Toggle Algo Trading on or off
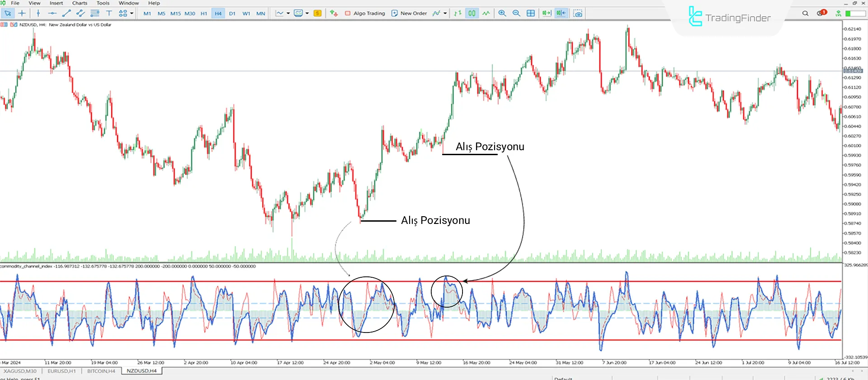Viewport: 868px width, 380px height. 365,14
